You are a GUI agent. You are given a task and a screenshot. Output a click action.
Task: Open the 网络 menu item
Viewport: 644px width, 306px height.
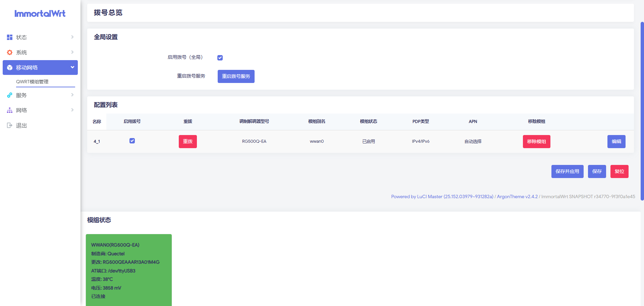(x=40, y=110)
